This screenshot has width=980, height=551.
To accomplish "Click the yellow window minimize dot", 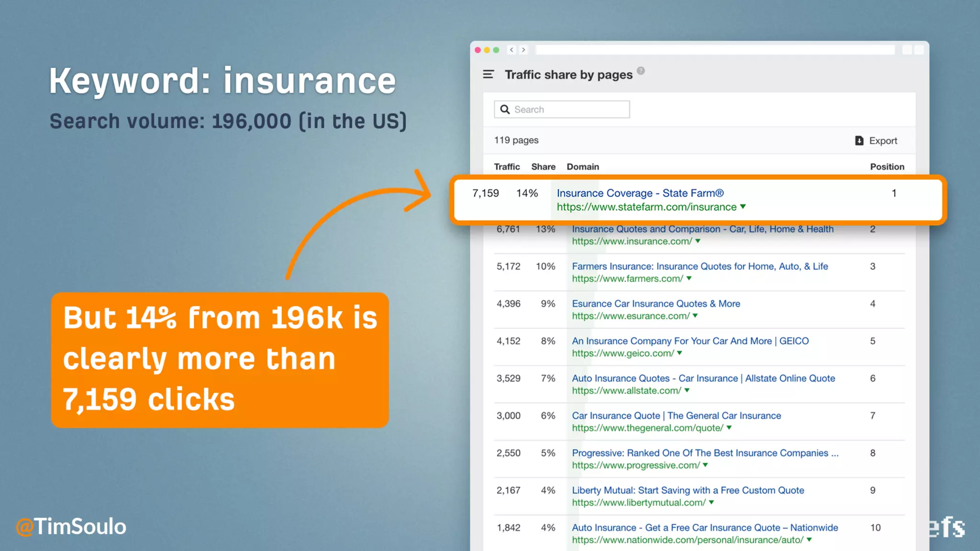I will [487, 50].
